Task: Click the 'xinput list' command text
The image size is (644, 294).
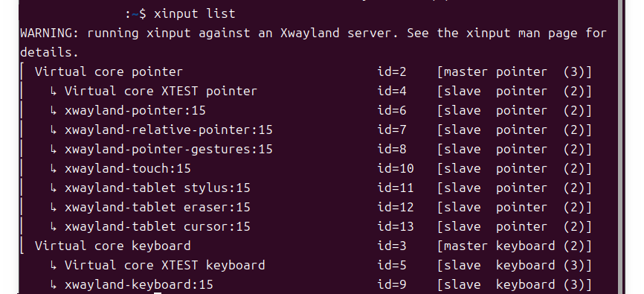Action: click(x=195, y=13)
